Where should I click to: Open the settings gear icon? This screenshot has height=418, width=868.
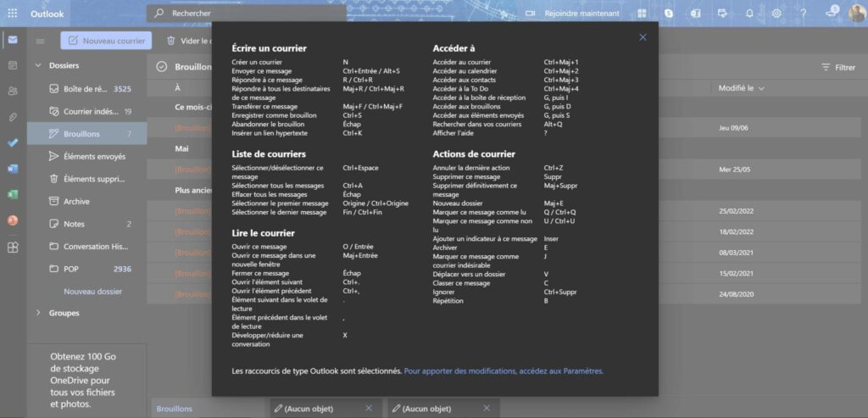pyautogui.click(x=776, y=14)
